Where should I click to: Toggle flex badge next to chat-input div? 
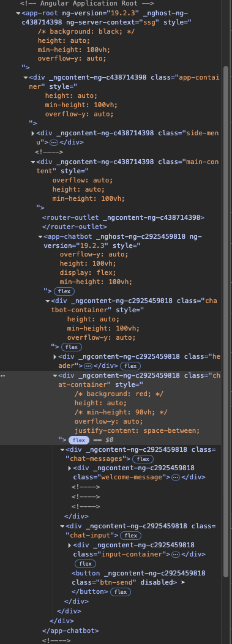pyautogui.click(x=131, y=535)
